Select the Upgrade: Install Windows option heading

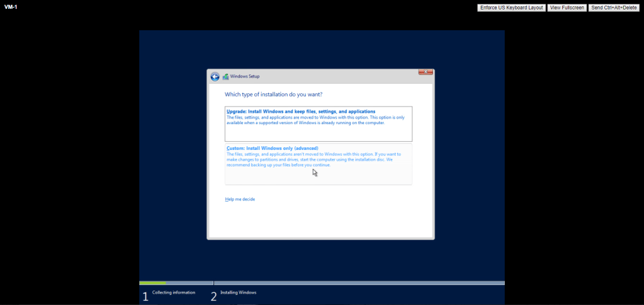[300, 112]
